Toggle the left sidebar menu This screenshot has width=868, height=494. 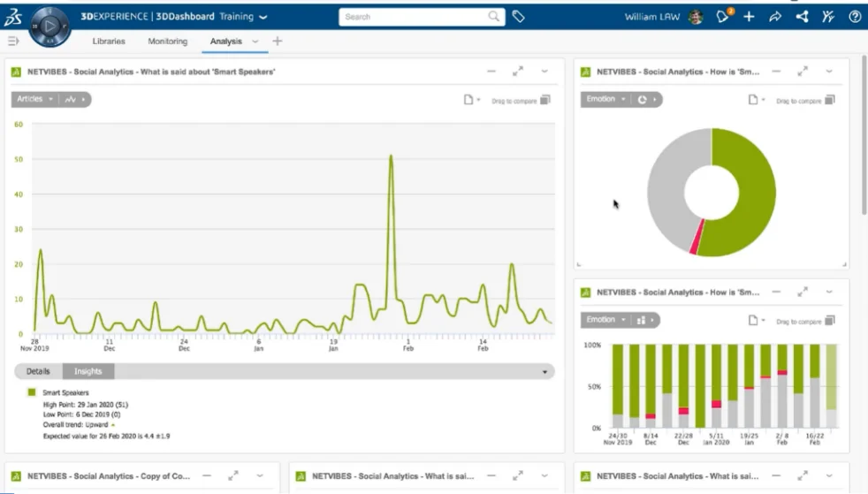(13, 41)
